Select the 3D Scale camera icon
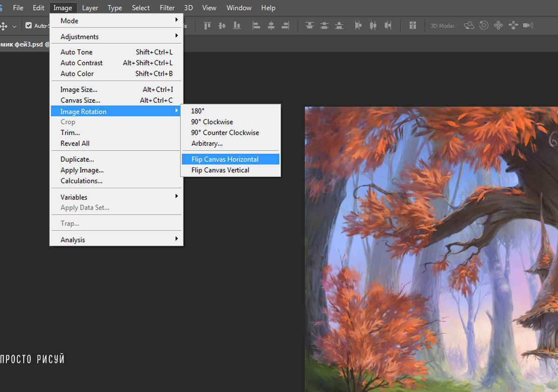The width and height of the screenshot is (558, 392). tap(528, 26)
